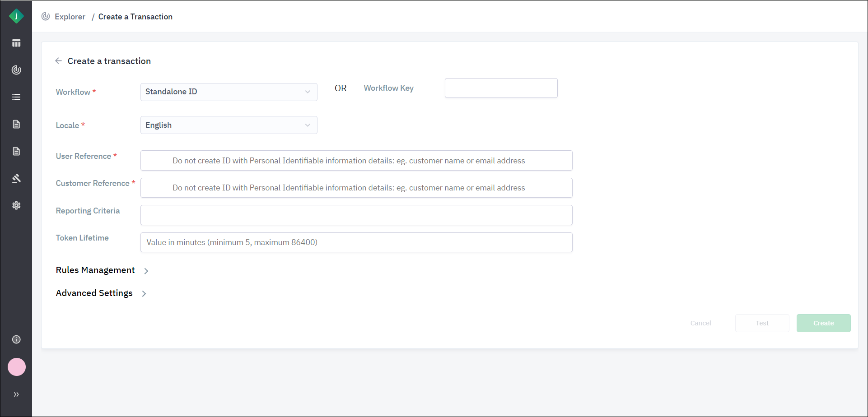The width and height of the screenshot is (868, 417).
Task: Click the second document icon in the sidebar
Action: 16,151
